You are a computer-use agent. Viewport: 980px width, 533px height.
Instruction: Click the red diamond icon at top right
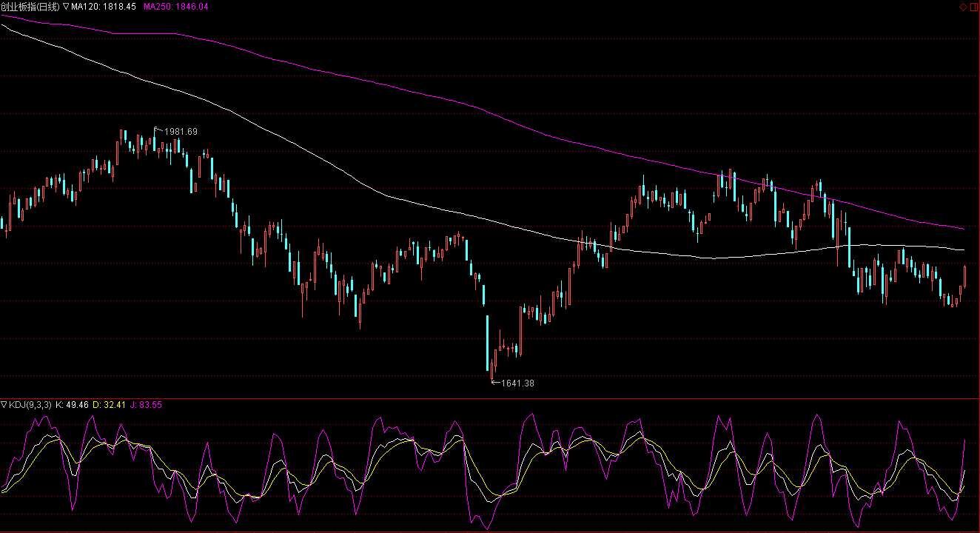click(x=963, y=6)
